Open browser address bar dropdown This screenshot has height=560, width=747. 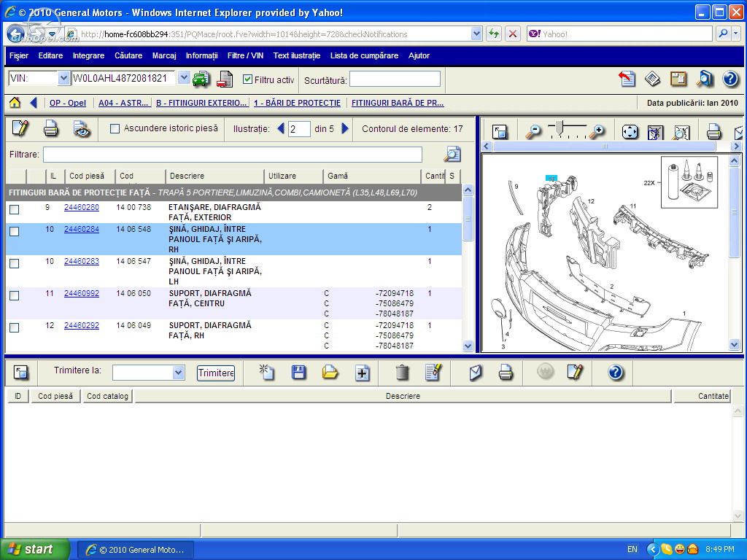[x=476, y=34]
